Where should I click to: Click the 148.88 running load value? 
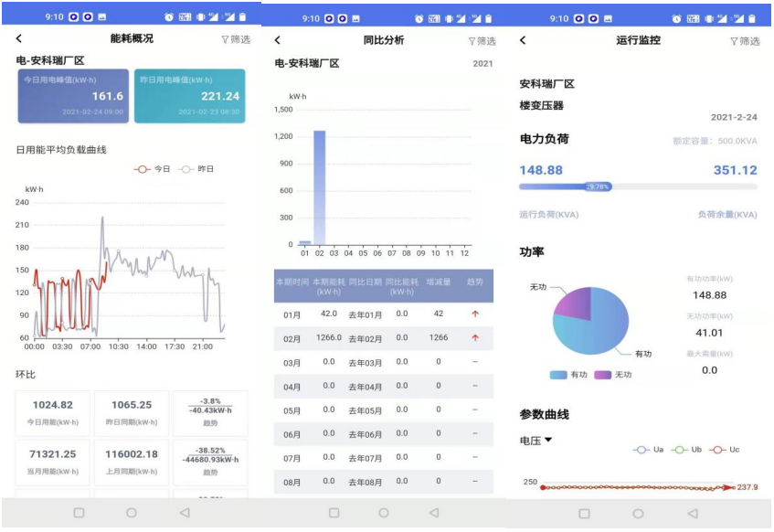541,170
